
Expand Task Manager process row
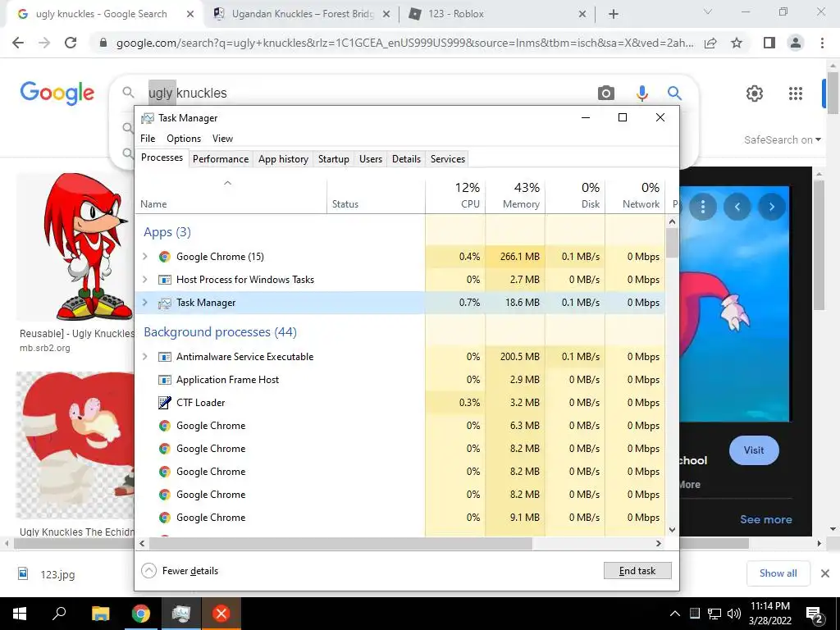tap(144, 303)
